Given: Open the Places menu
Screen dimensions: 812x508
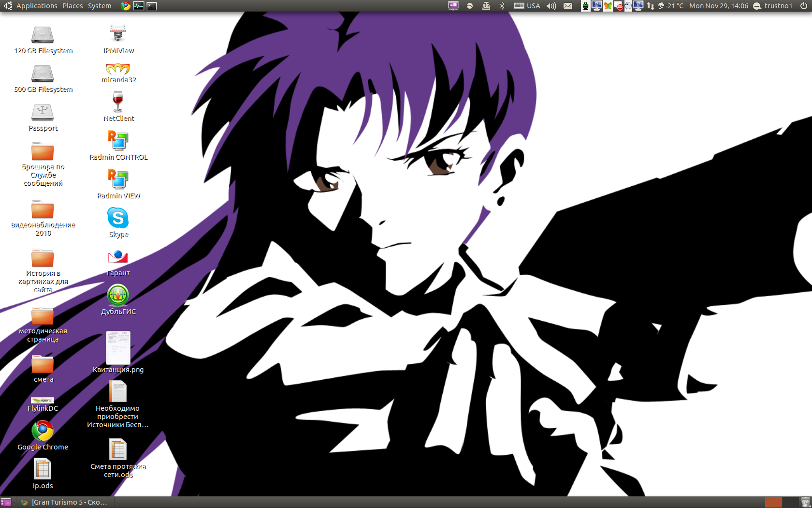Looking at the screenshot, I should (x=72, y=6).
